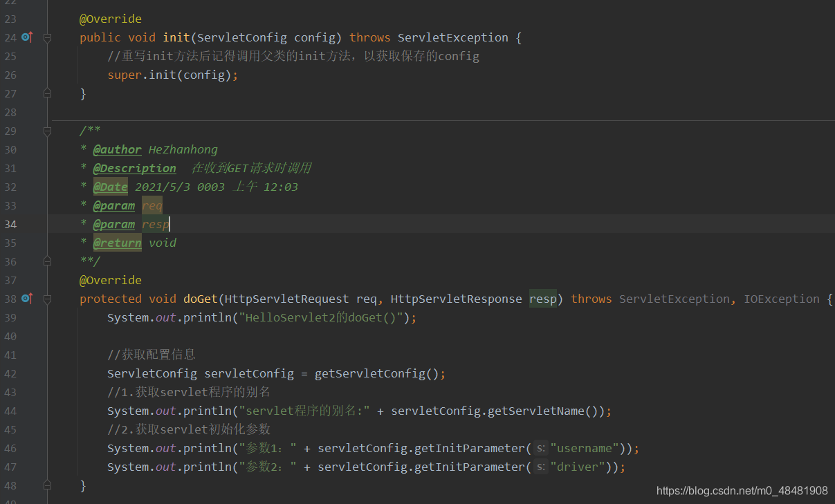This screenshot has width=835, height=504.
Task: Click the Chinese comment on line 25
Action: pyautogui.click(x=293, y=56)
